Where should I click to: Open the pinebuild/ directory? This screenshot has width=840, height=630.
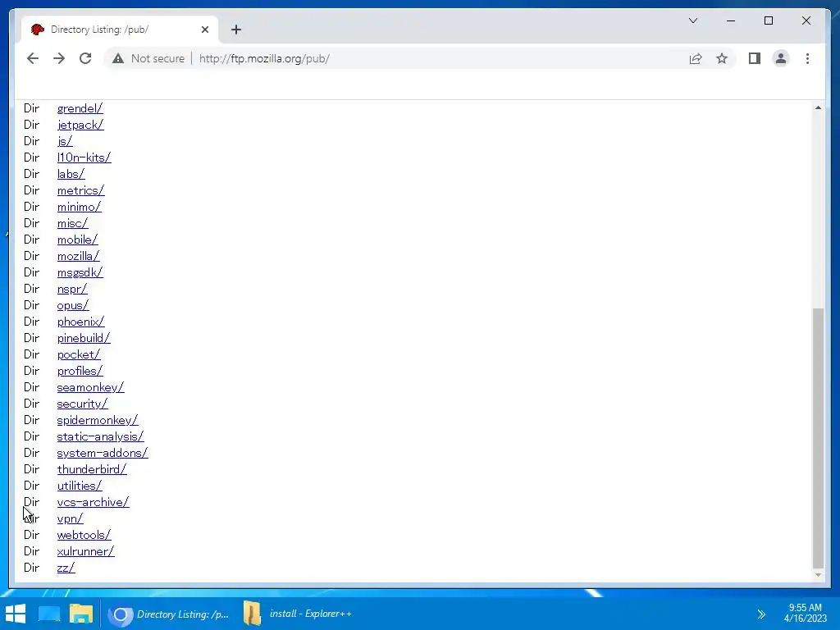[84, 339]
